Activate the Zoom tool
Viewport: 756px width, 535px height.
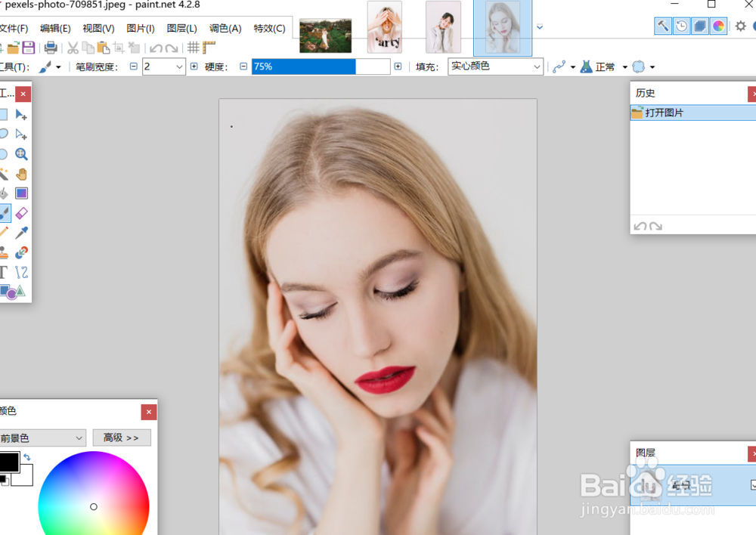pyautogui.click(x=21, y=153)
